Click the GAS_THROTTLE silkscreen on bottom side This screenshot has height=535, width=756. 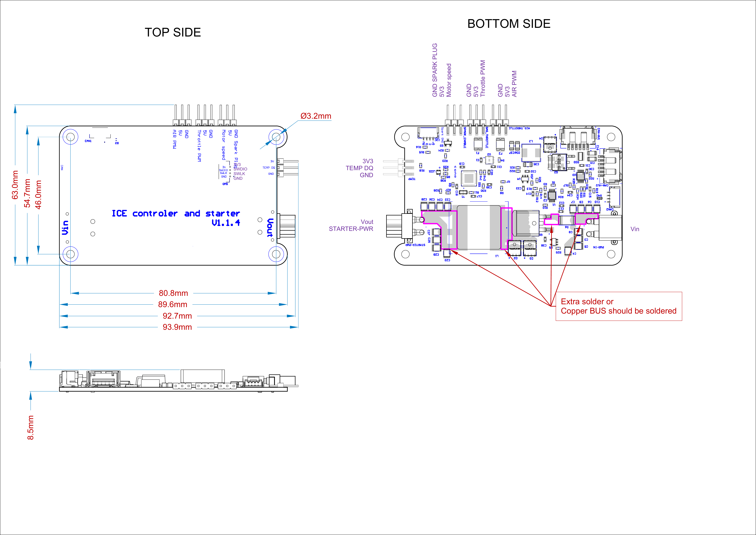coord(487,137)
